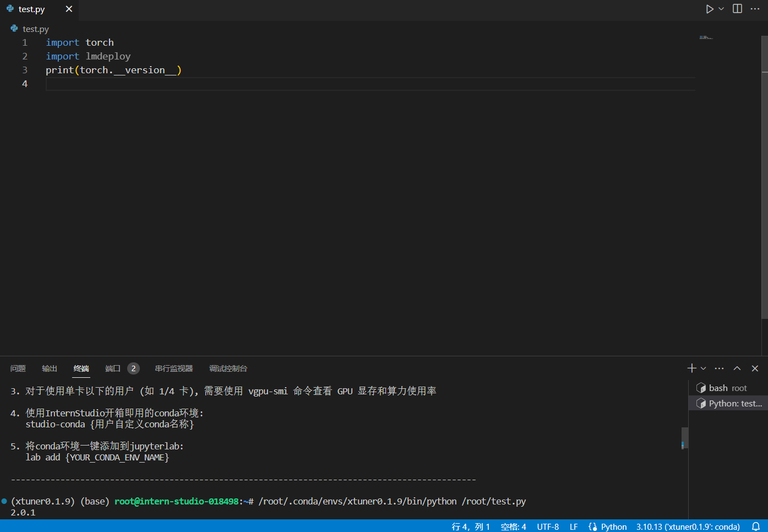The width and height of the screenshot is (768, 532).
Task: Select Python interpreter 3.10.13 xtuner0.1.9
Action: pos(688,527)
